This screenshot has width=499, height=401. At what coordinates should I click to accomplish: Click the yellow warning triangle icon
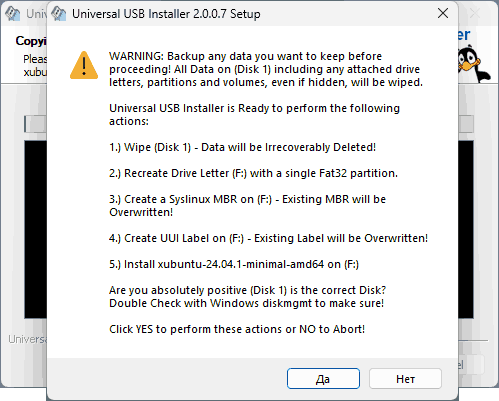coord(84,65)
